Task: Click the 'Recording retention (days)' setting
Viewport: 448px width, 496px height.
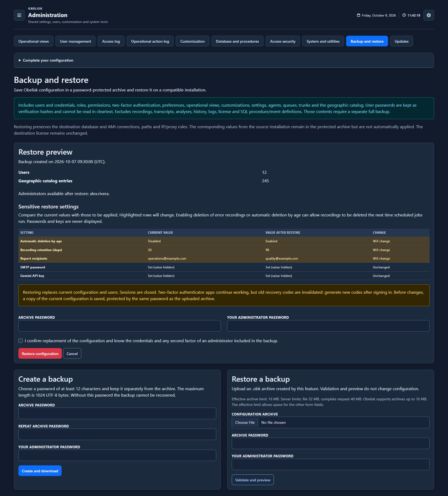Action: tap(41, 250)
